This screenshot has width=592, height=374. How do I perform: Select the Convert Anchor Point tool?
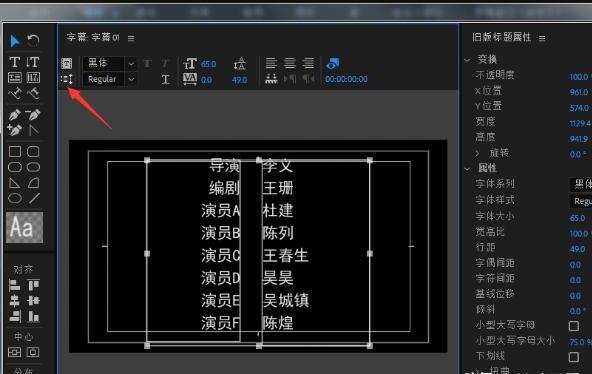[33, 130]
